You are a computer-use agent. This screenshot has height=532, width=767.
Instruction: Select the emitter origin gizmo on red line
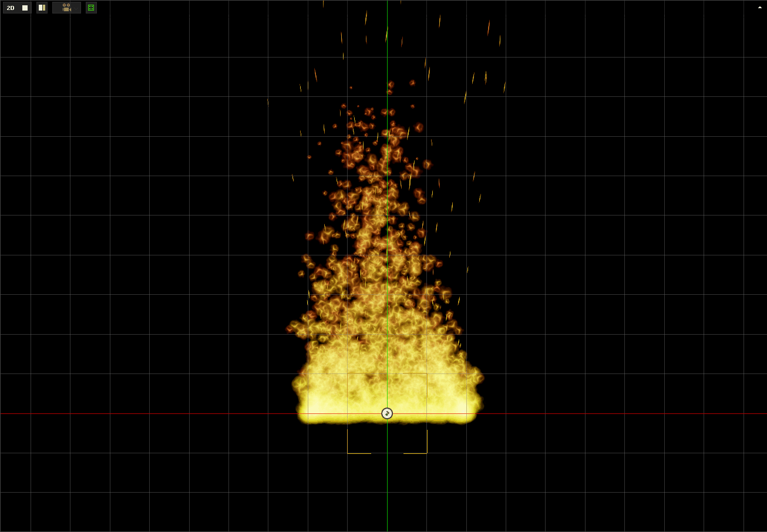387,413
